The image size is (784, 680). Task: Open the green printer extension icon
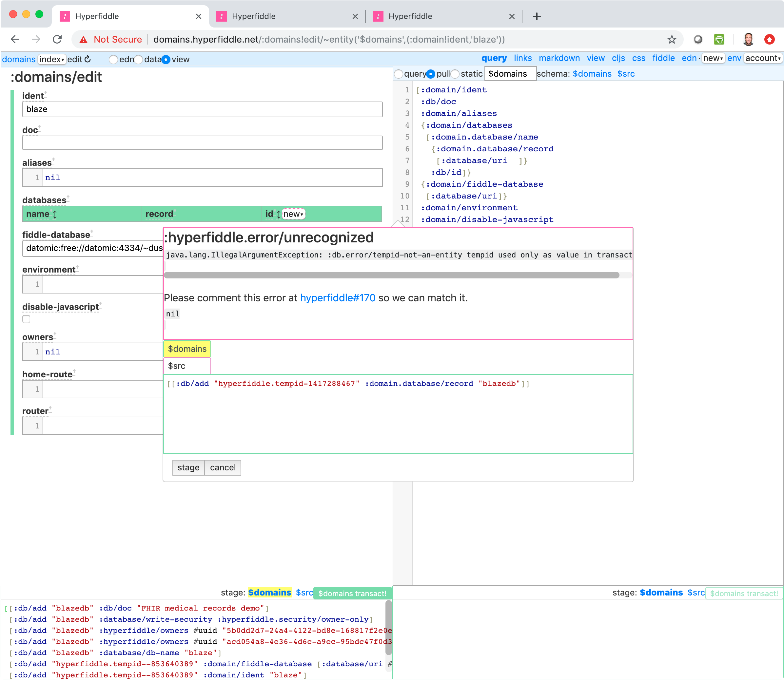tap(719, 39)
